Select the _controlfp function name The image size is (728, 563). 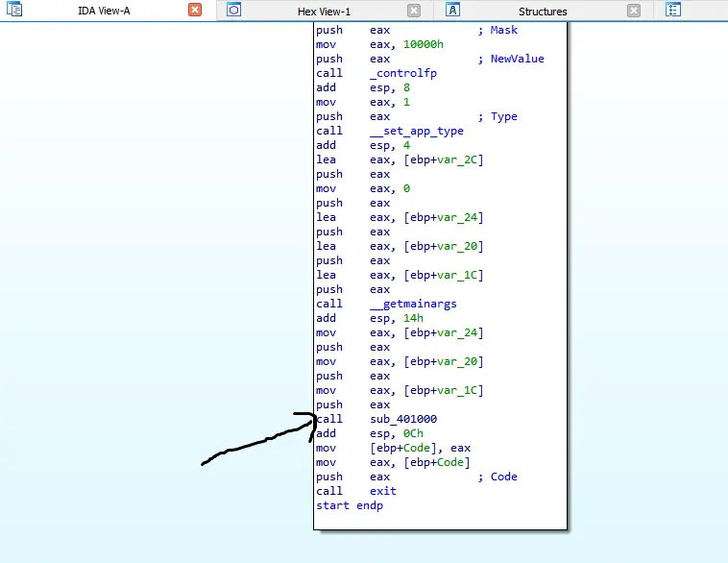click(403, 73)
